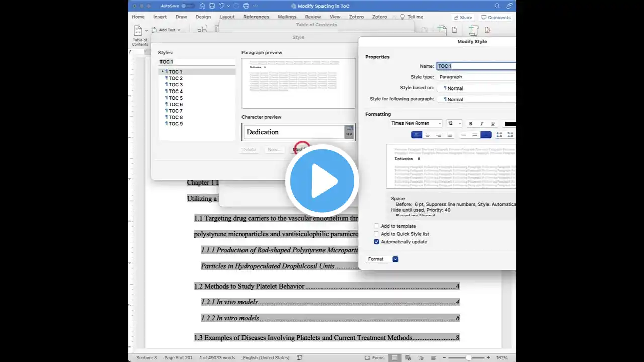
Task: Enable Add to Quick Style list checkbox
Action: tap(376, 234)
